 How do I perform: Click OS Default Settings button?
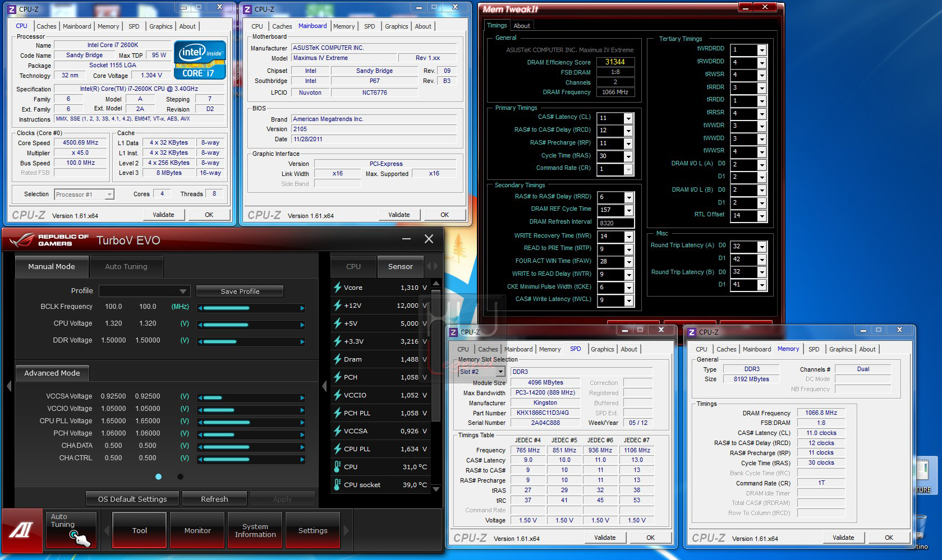click(132, 499)
